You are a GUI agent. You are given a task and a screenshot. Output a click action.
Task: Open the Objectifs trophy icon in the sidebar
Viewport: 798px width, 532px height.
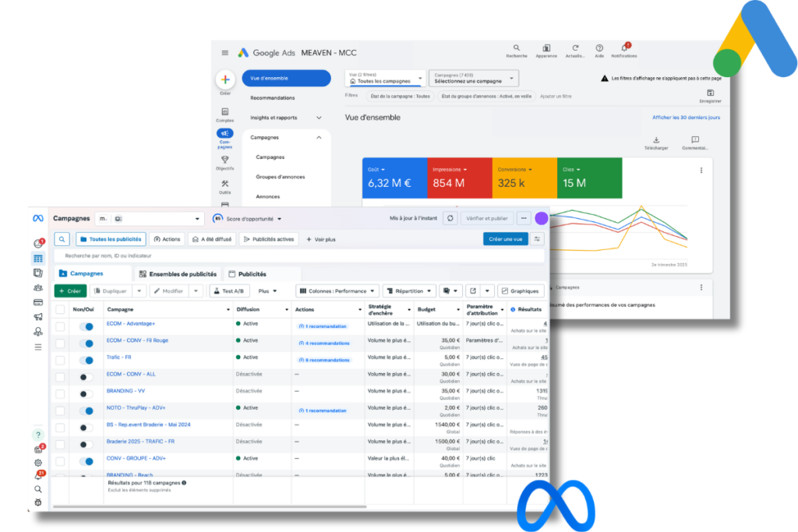pos(224,160)
